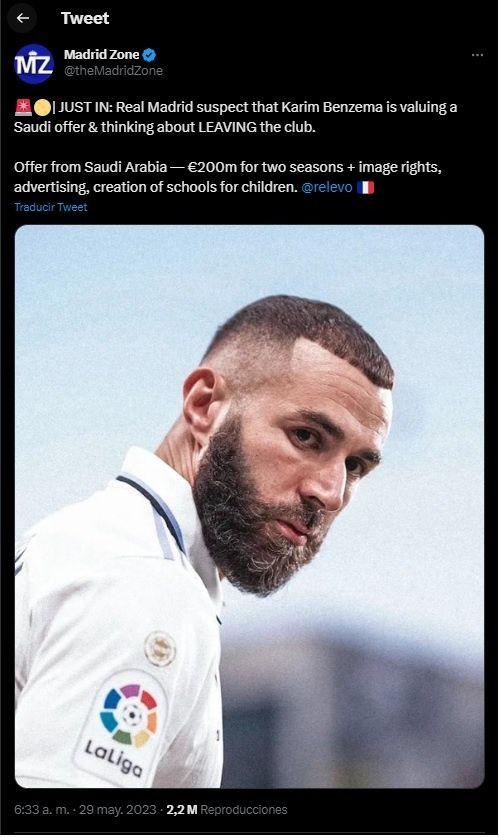Open the @relevo mention
The height and width of the screenshot is (837, 499).
coord(327,187)
